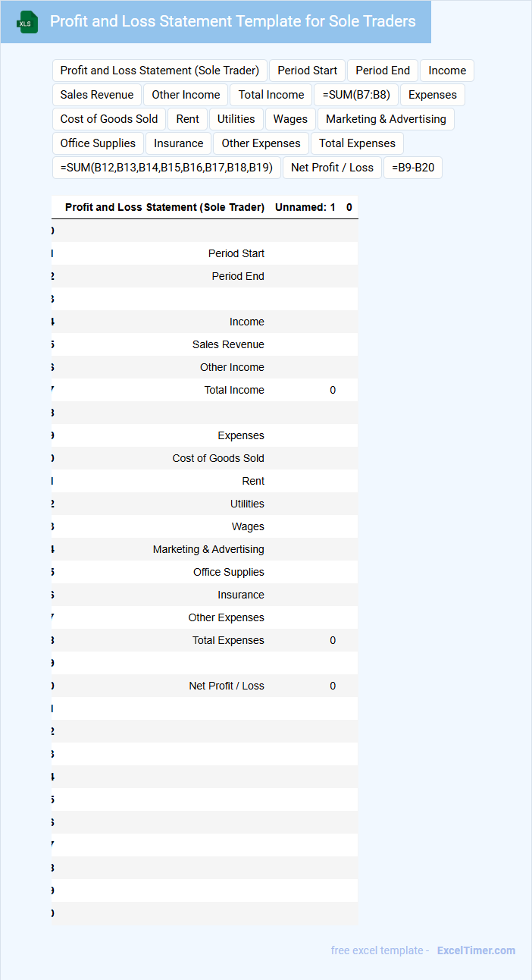Click the Unnamed: 1 column header

click(x=305, y=207)
